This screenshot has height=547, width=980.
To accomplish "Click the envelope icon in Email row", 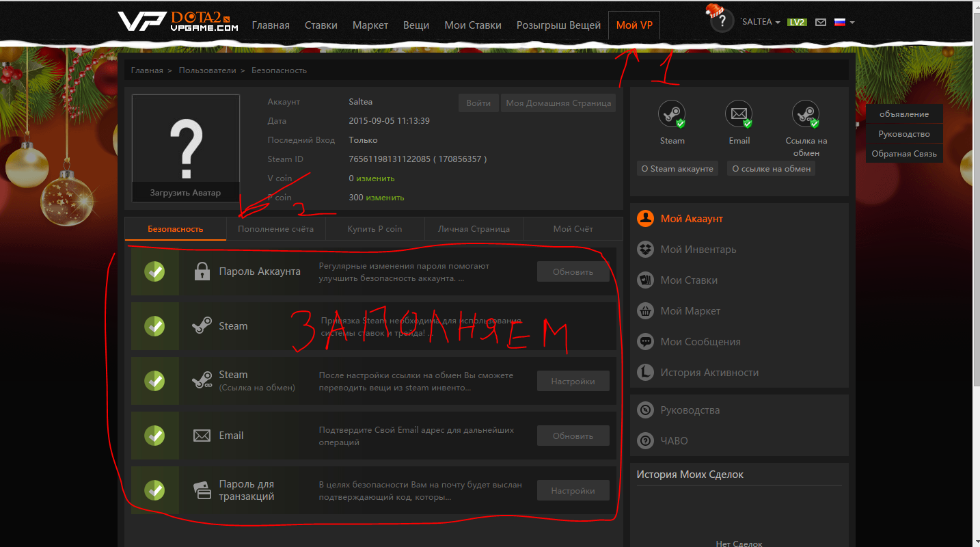I will (202, 436).
